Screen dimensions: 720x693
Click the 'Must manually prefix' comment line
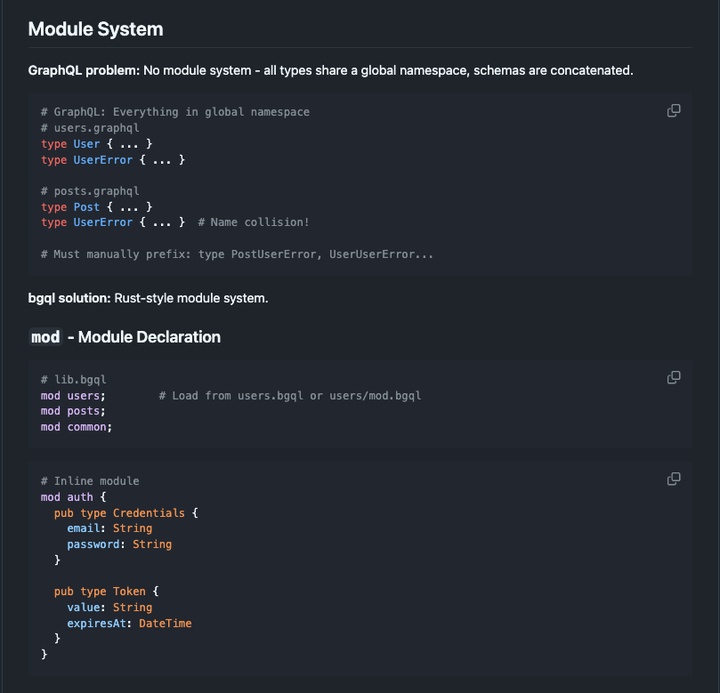[237, 254]
